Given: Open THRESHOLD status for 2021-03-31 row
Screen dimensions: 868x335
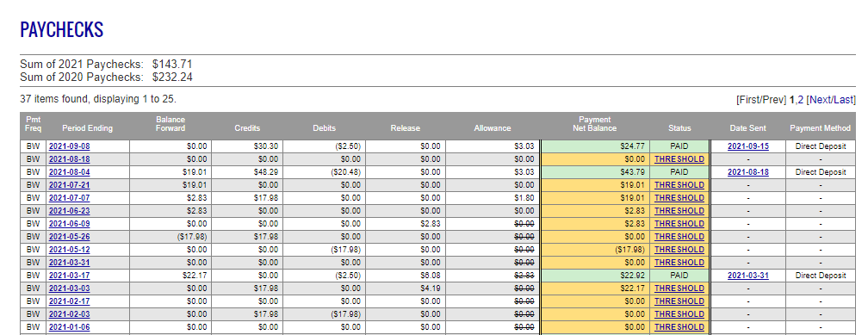Looking at the screenshot, I should [x=679, y=263].
